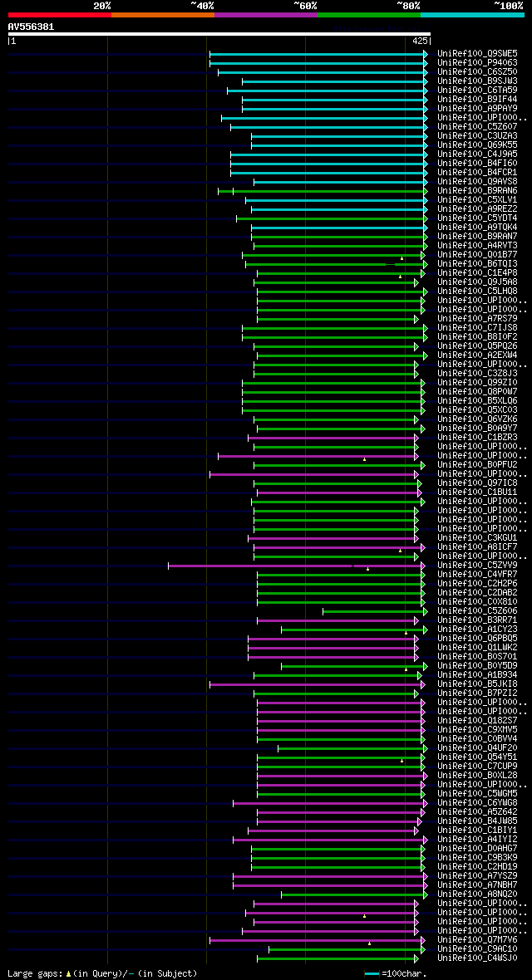
Task: Select the UniRef100_Q8P0W7 hit label
Action: (477, 391)
